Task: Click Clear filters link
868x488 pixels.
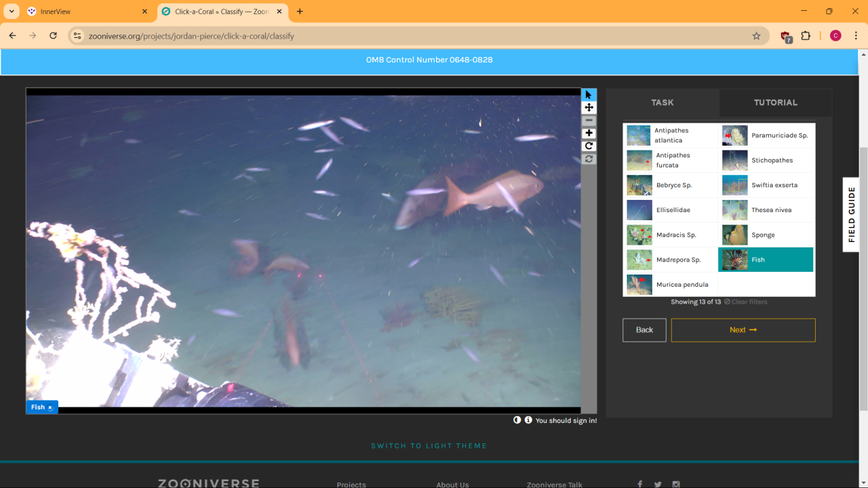Action: pos(746,302)
